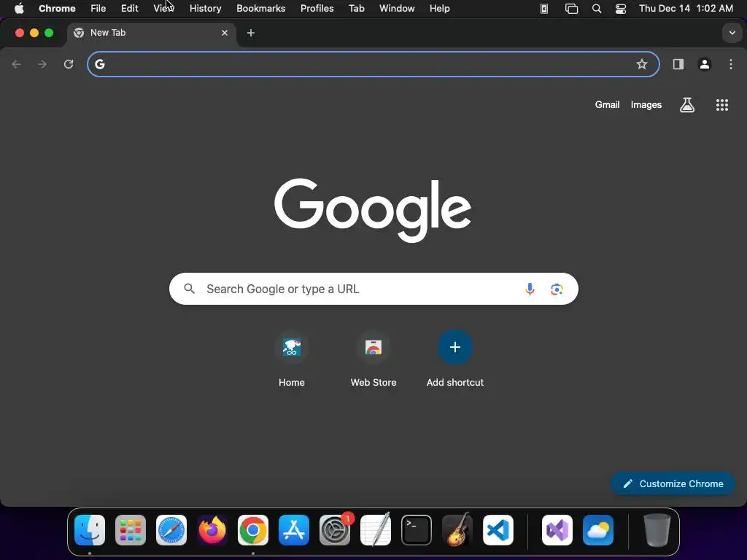This screenshot has width=747, height=560.
Task: Launch Safari from the Dock
Action: coord(171,530)
